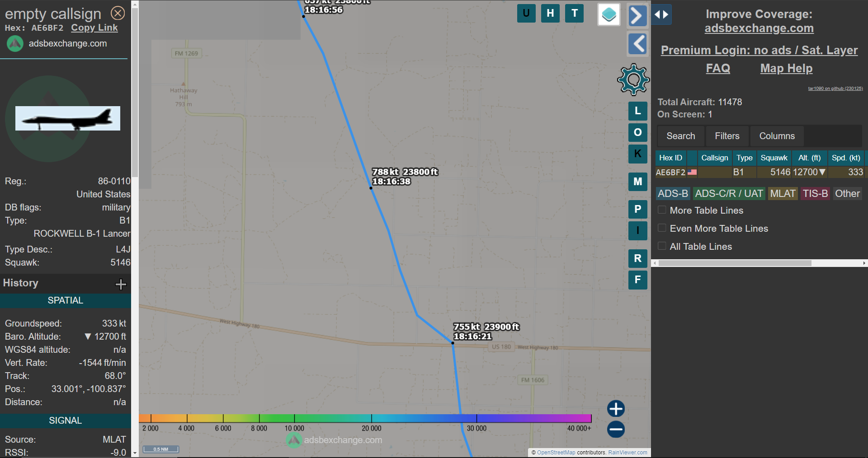
Task: Click the T map toggle button
Action: (575, 13)
